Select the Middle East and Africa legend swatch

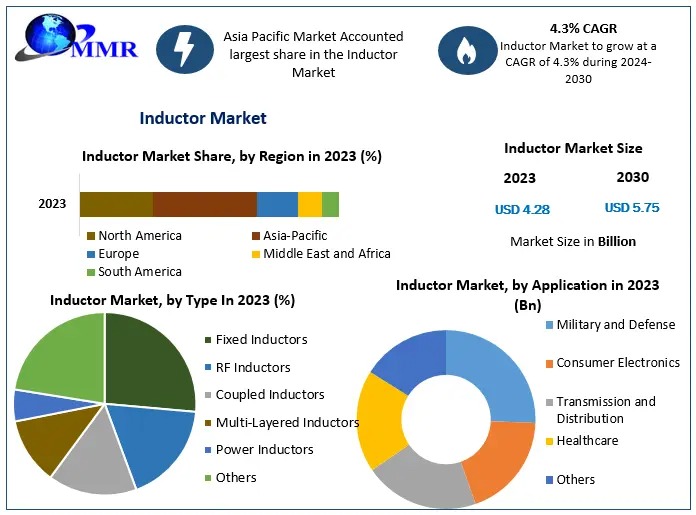256,254
